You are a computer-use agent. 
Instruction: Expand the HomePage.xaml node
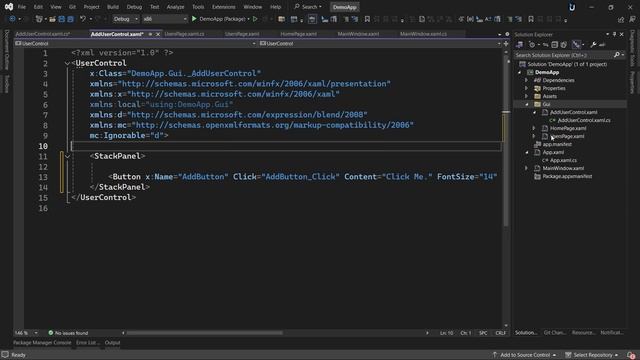(x=534, y=128)
